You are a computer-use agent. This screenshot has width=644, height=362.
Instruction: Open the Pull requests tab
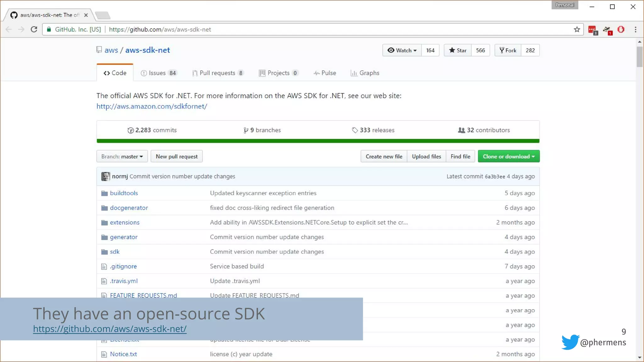[218, 73]
